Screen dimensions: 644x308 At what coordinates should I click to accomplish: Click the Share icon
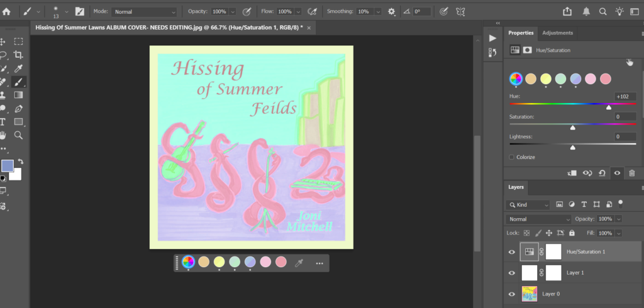pos(567,11)
